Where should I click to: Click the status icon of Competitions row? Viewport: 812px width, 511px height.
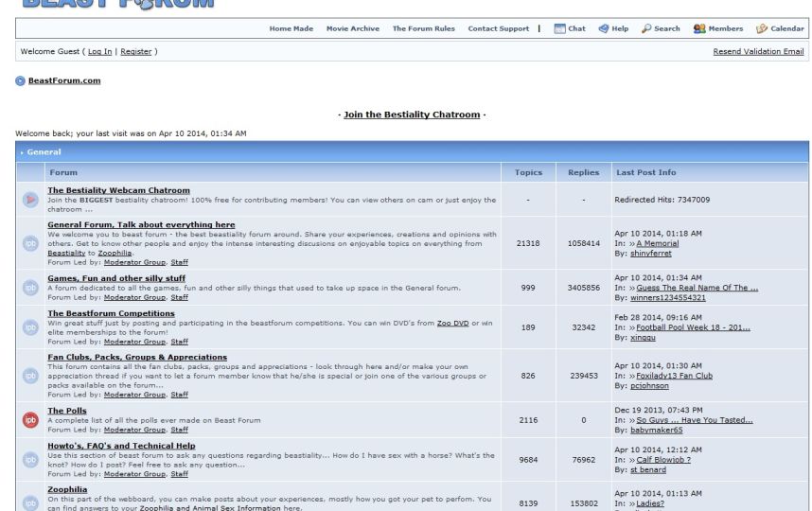click(30, 327)
